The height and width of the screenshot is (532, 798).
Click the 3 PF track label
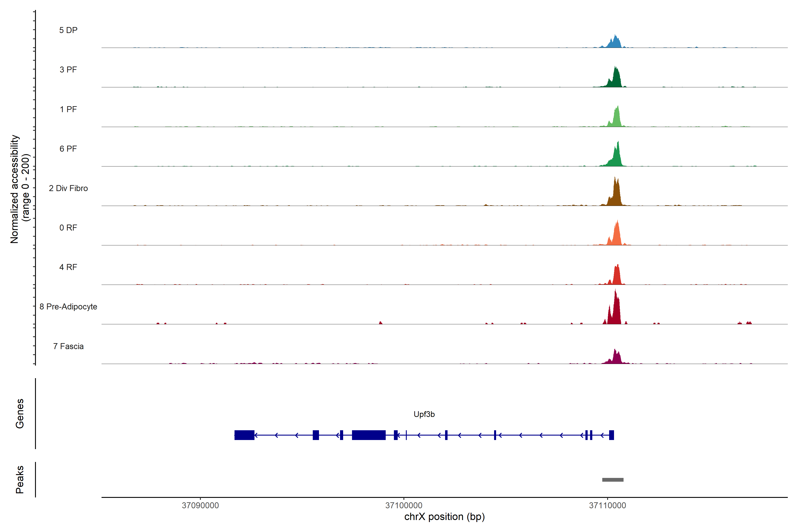68,70
